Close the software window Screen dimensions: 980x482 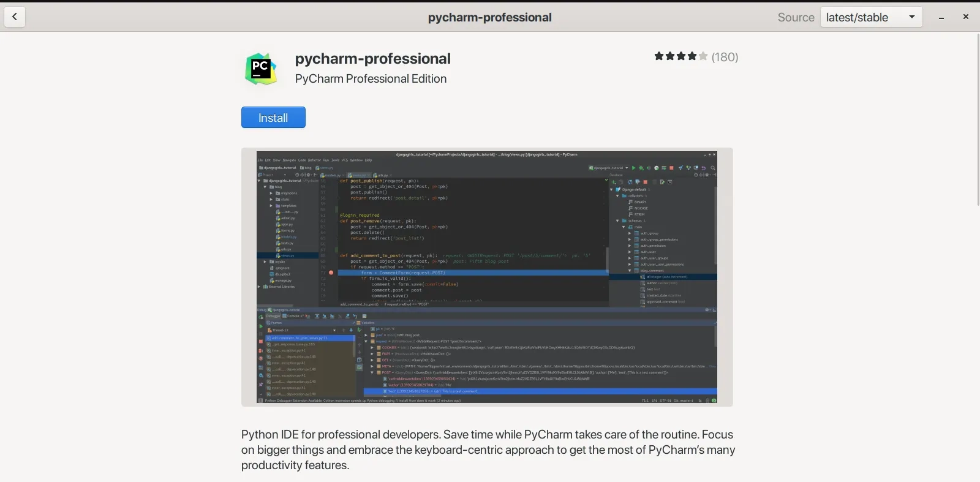[x=966, y=17]
